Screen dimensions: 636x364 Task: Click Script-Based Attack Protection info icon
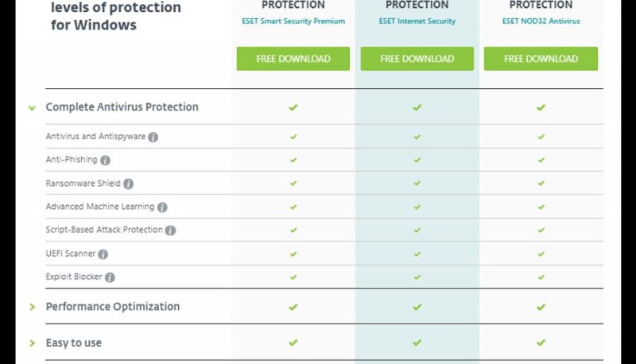tap(170, 230)
